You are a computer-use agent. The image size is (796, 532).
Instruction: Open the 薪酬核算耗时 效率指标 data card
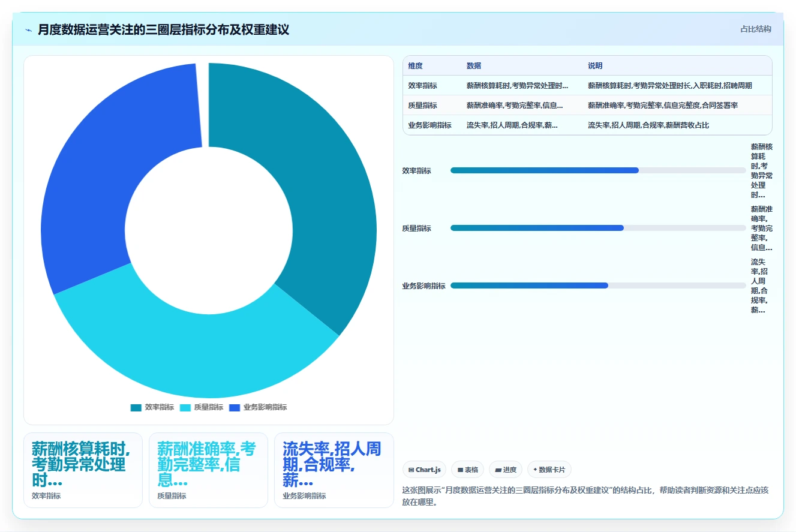pyautogui.click(x=83, y=470)
